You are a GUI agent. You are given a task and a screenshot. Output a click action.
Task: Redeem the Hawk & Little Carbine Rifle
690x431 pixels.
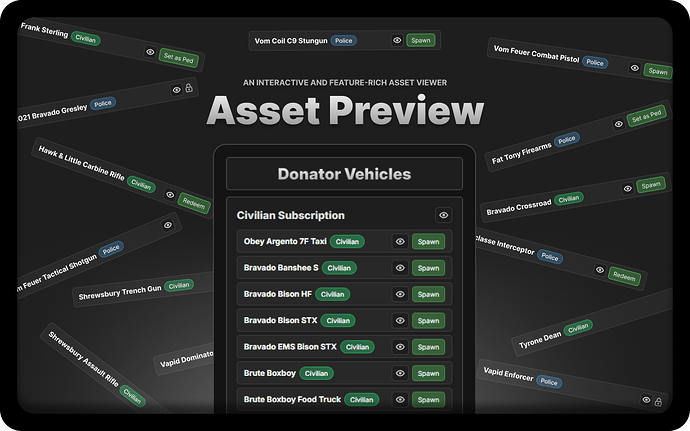click(x=194, y=203)
